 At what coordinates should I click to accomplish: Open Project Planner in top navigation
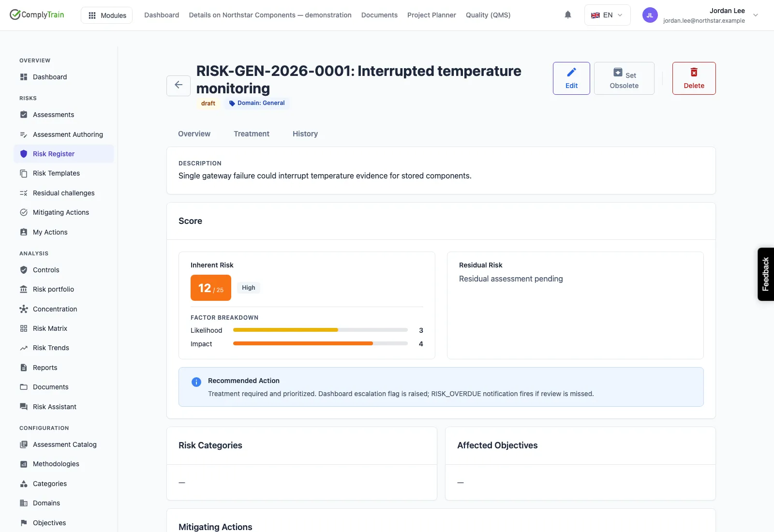coord(432,15)
